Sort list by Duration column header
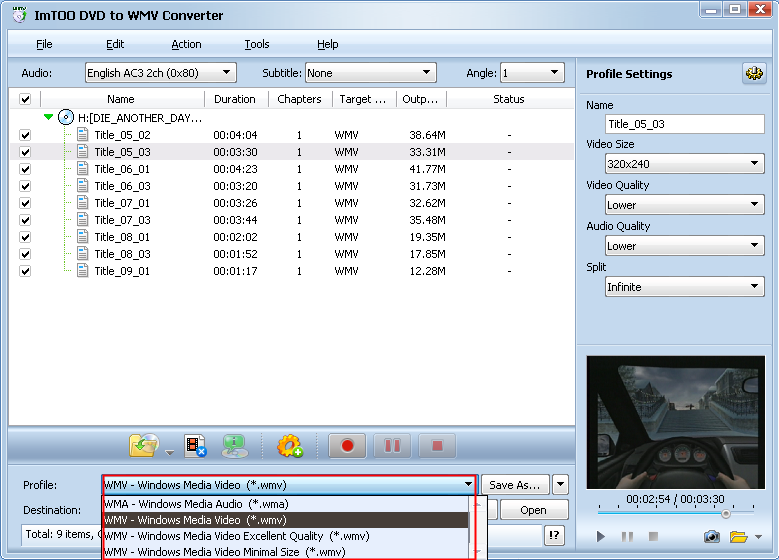 [235, 99]
